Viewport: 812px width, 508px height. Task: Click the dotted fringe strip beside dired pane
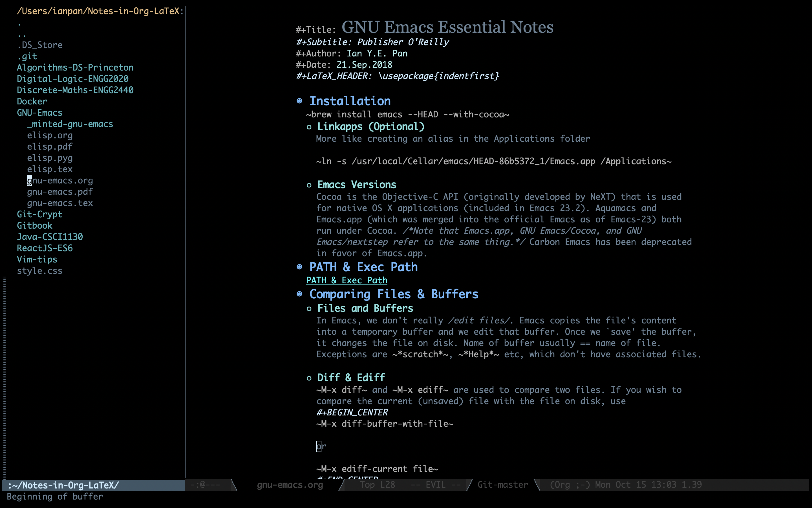pos(4,378)
